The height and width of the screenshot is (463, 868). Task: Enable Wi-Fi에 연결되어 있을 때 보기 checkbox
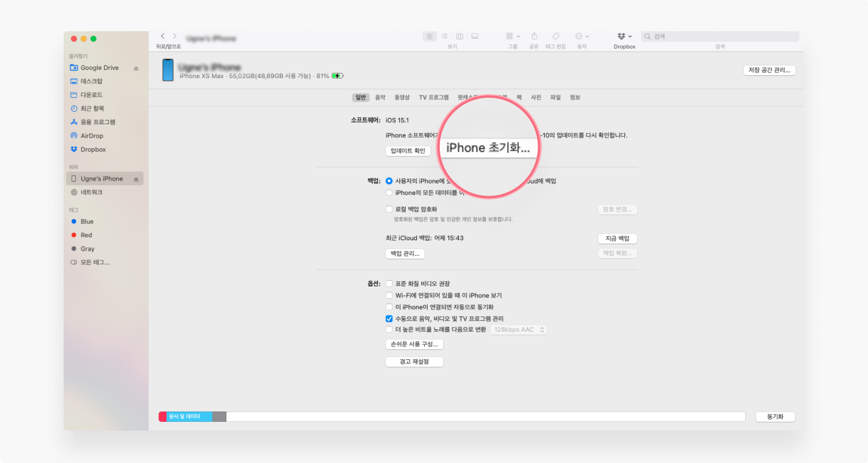389,295
